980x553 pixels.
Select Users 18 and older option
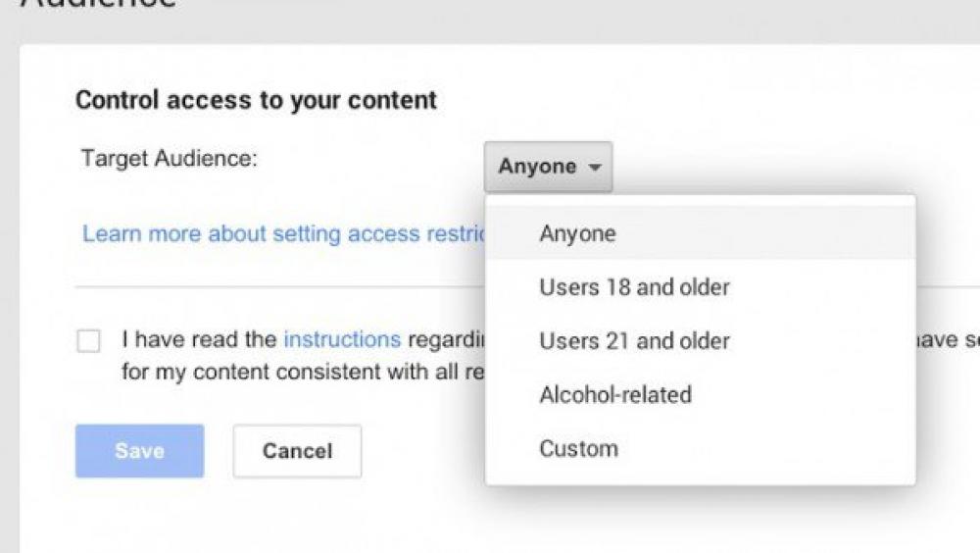tap(634, 287)
